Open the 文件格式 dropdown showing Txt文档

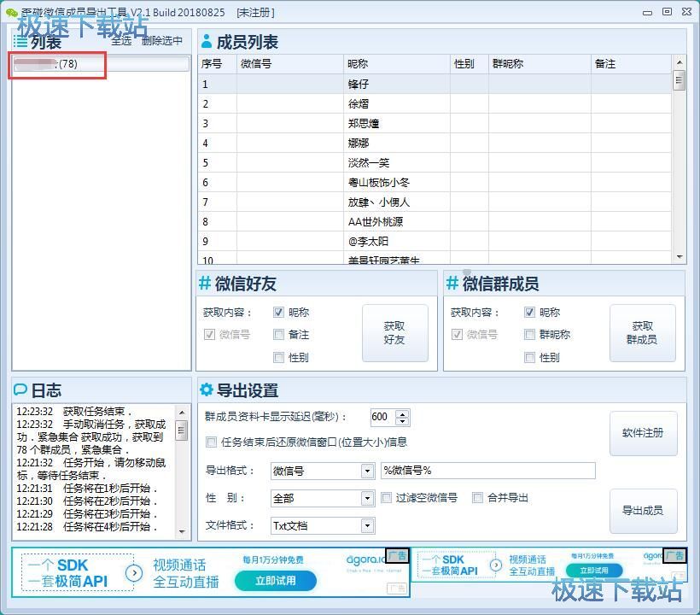click(x=367, y=525)
